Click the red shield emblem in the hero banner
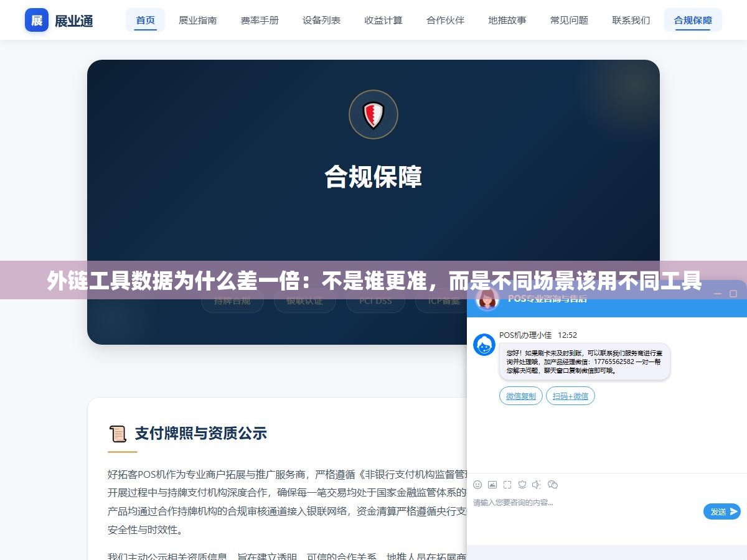 (x=374, y=114)
